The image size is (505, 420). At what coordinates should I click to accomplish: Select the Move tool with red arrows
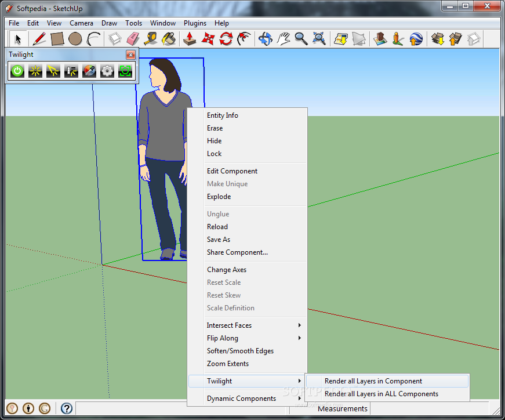[x=208, y=39]
